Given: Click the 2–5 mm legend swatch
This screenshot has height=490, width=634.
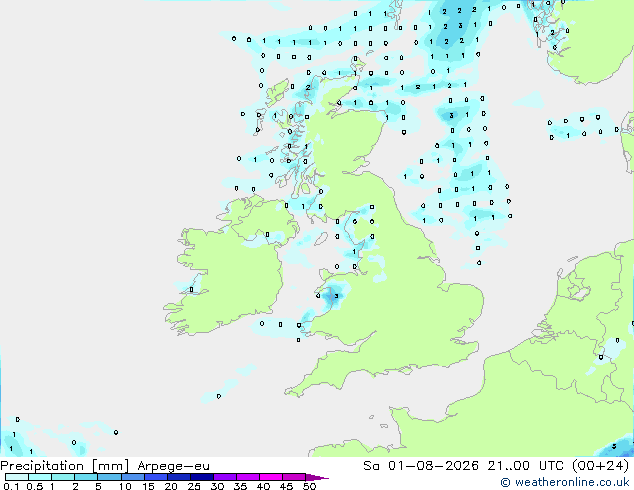Looking at the screenshot, I should (x=86, y=477).
